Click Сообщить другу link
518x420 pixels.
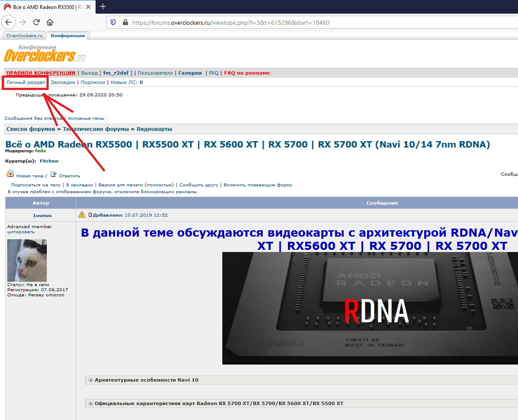198,185
